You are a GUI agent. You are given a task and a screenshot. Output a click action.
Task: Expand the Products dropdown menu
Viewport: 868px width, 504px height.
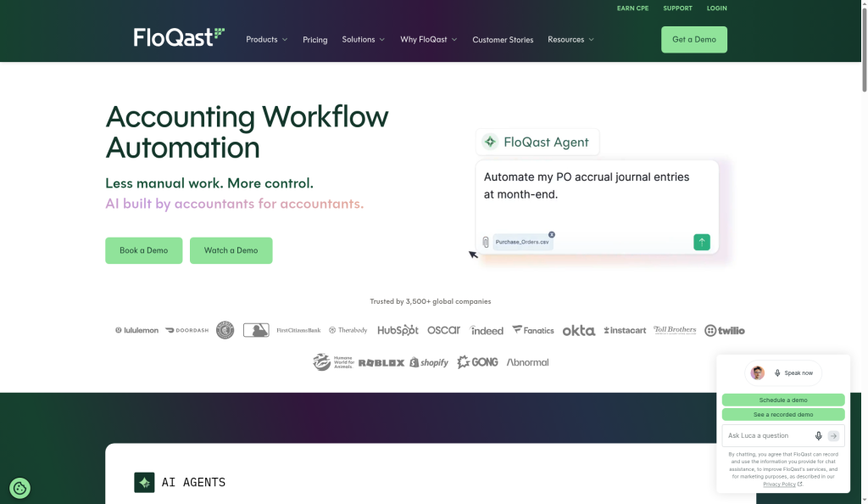tap(266, 39)
